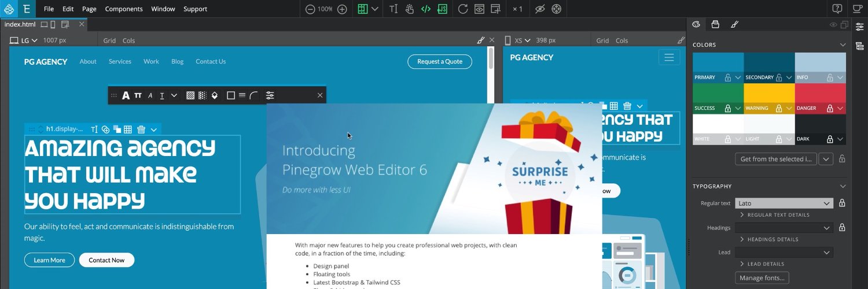868x289 pixels.
Task: Click the tree structure icon in right sidebar
Action: (x=860, y=46)
